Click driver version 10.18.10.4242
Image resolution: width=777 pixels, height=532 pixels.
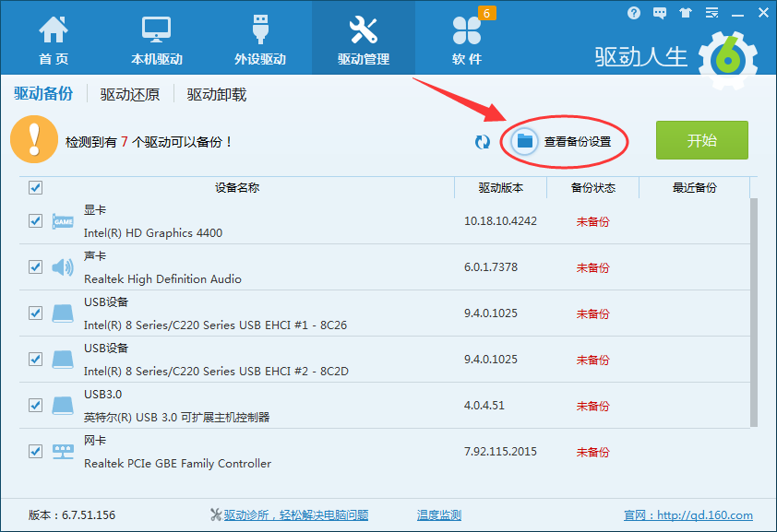[500, 220]
